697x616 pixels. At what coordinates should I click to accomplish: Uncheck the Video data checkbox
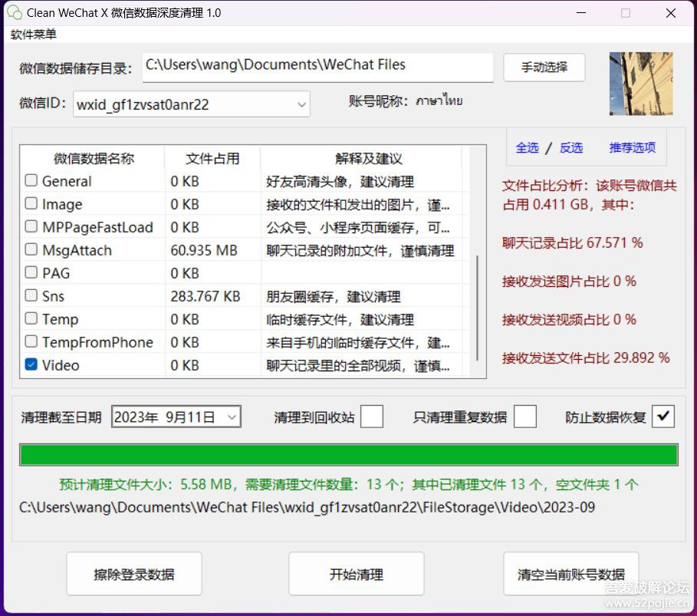(x=31, y=365)
